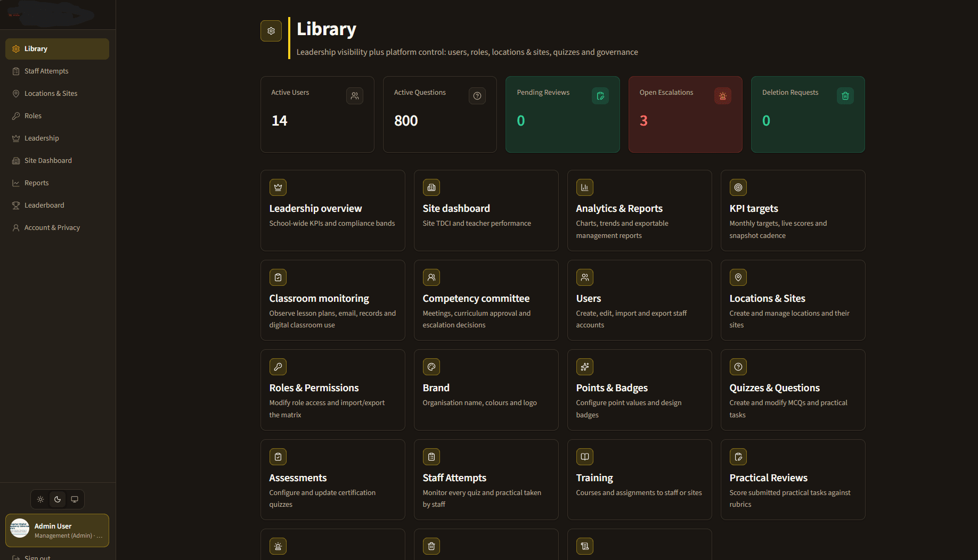Click the Active Users value 14
The image size is (978, 560).
coord(280,121)
